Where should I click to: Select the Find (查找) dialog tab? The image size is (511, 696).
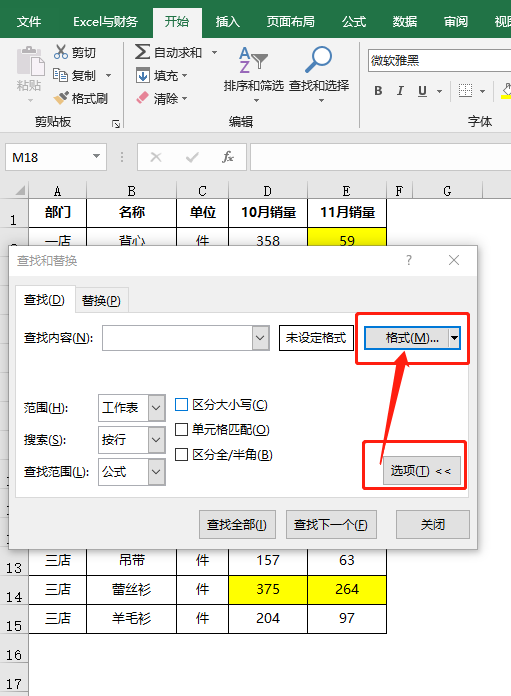(44, 300)
